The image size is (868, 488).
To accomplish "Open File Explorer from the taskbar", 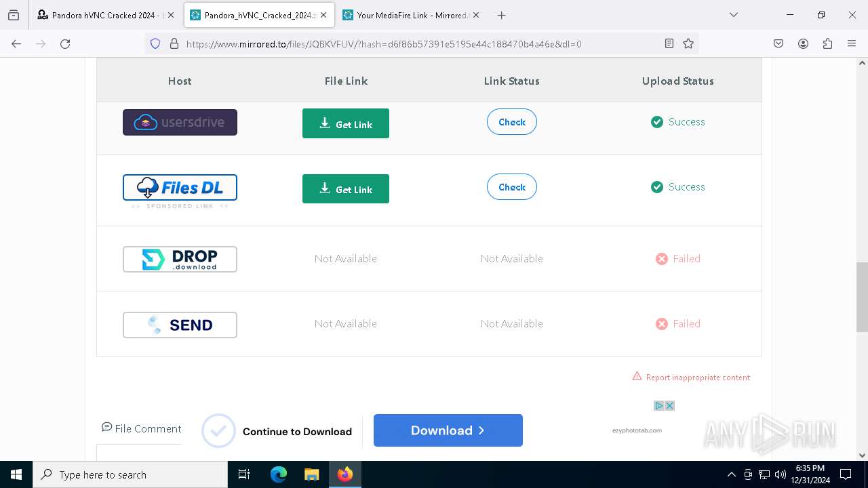I will tap(311, 474).
